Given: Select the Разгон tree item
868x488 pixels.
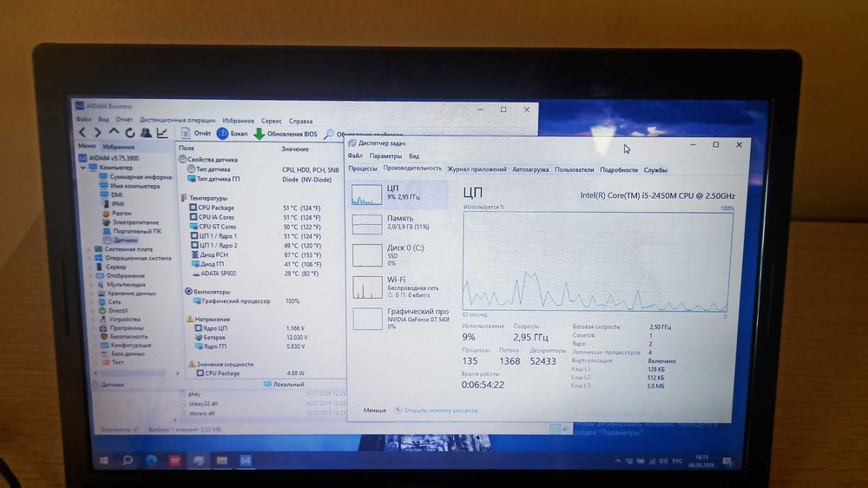Looking at the screenshot, I should click(117, 213).
